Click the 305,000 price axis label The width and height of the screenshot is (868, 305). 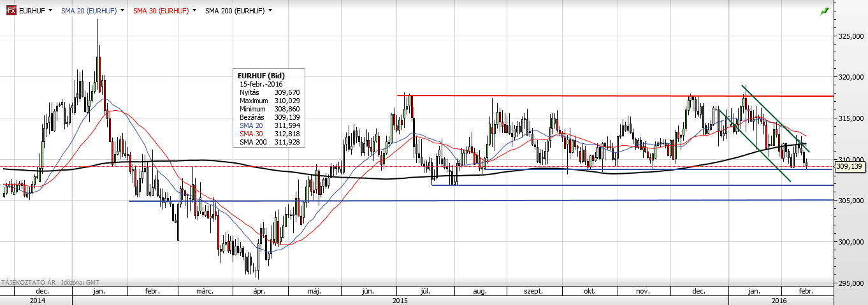coord(850,201)
